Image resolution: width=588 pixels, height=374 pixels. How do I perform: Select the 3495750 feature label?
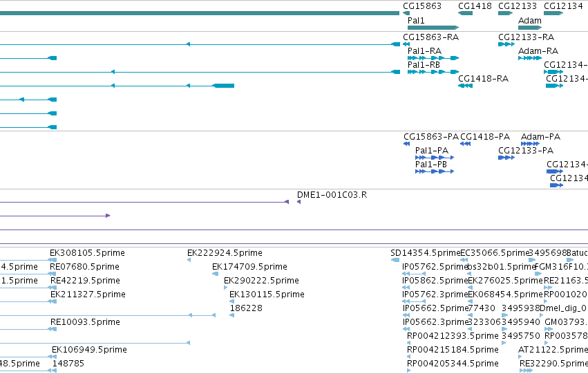click(521, 336)
